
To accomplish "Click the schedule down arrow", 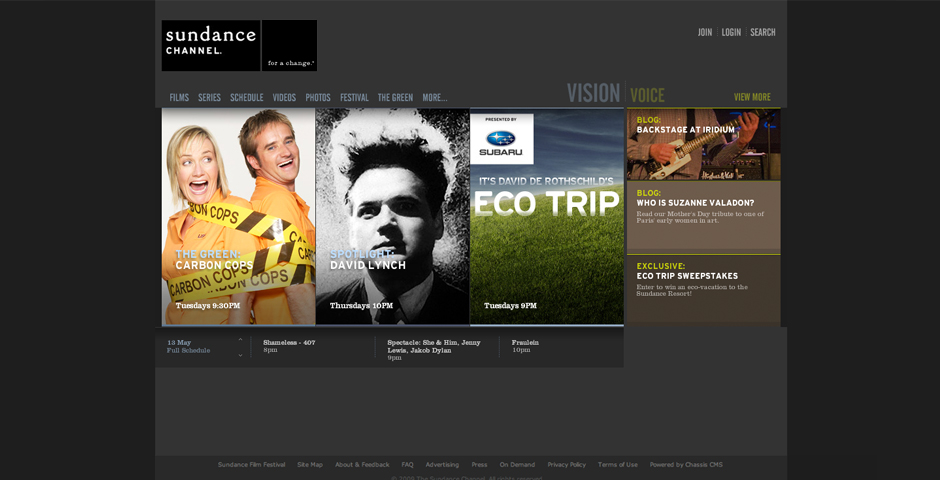I will 240,355.
